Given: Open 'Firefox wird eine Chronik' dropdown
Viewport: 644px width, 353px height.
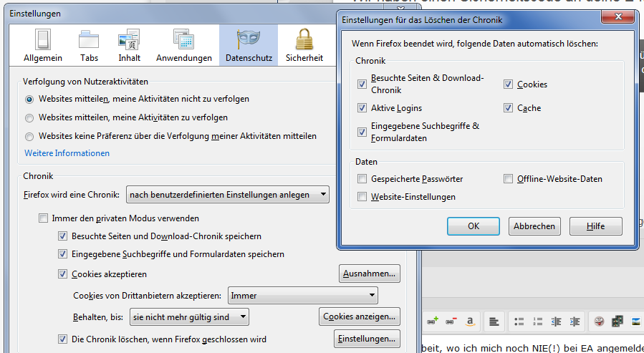Looking at the screenshot, I should tap(228, 195).
